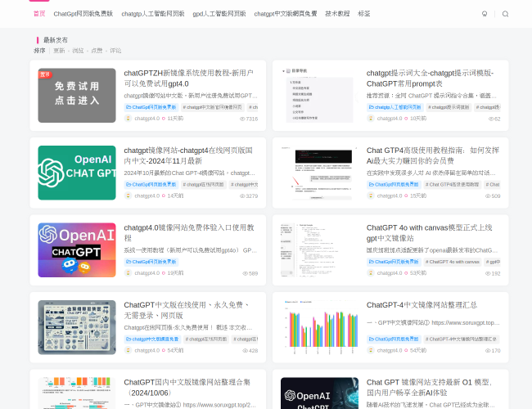Open ChatGpt网页版免费版 menu item
532x409 pixels.
coord(83,14)
